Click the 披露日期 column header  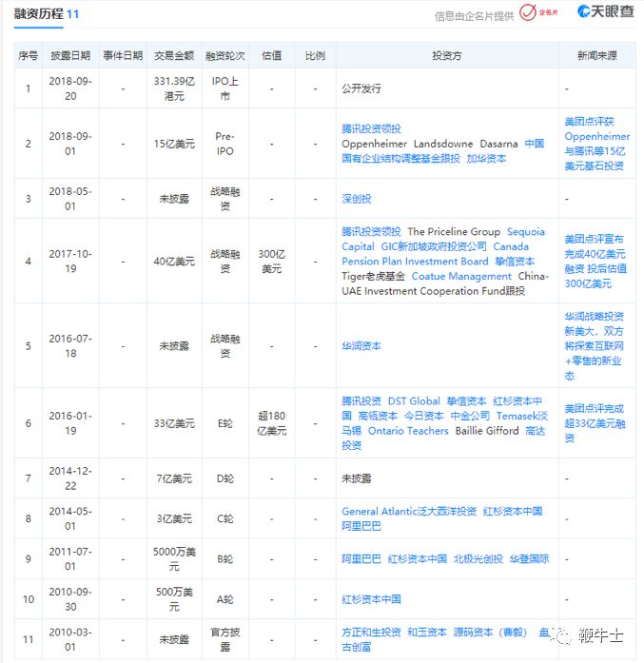point(70,55)
